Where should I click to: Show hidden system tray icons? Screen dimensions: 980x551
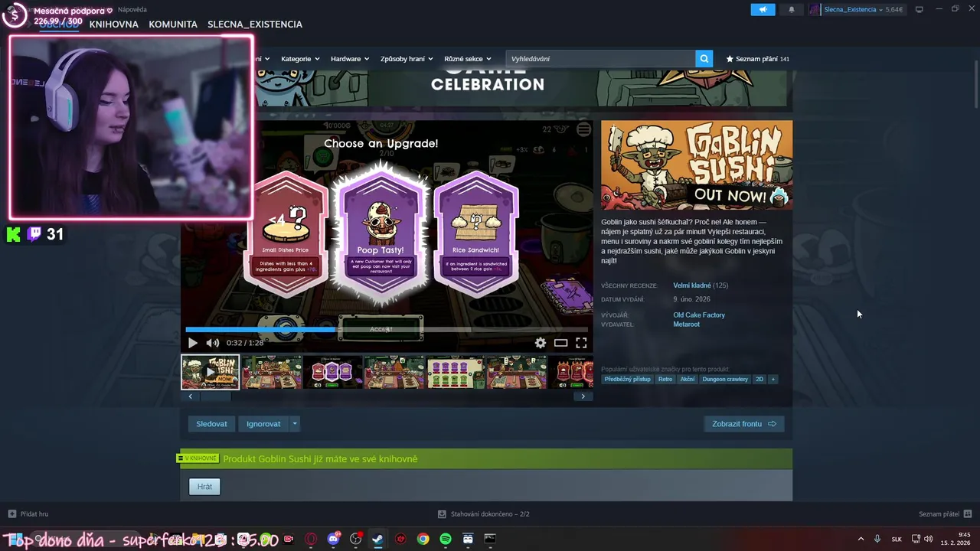pos(861,539)
